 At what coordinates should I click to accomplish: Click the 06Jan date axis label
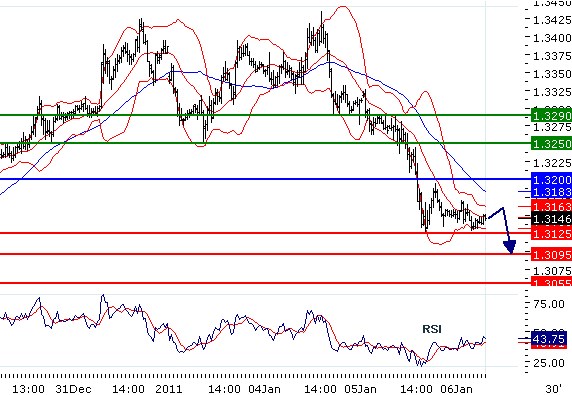(456, 389)
